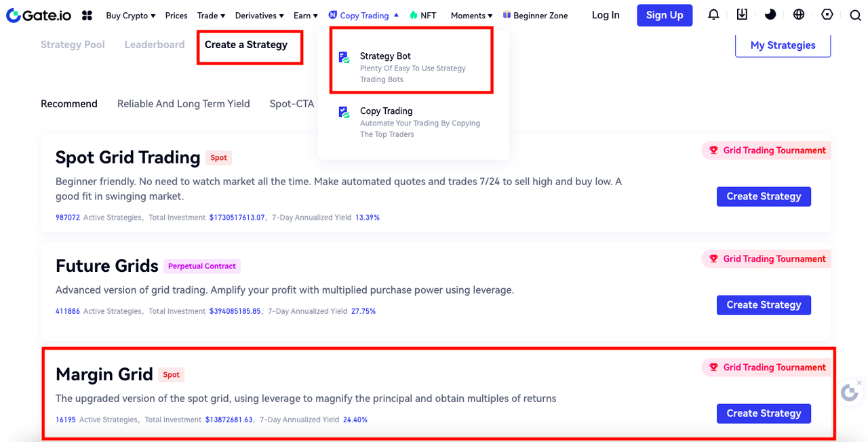
Task: Open language selection globe icon
Action: point(799,15)
